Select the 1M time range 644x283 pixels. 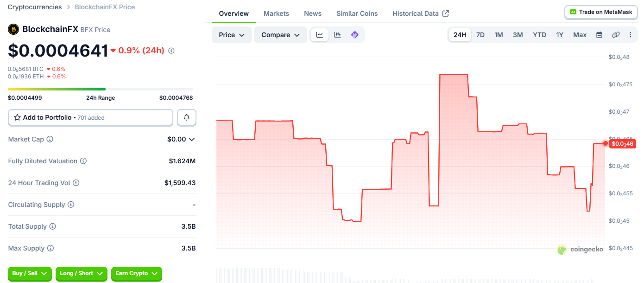499,35
